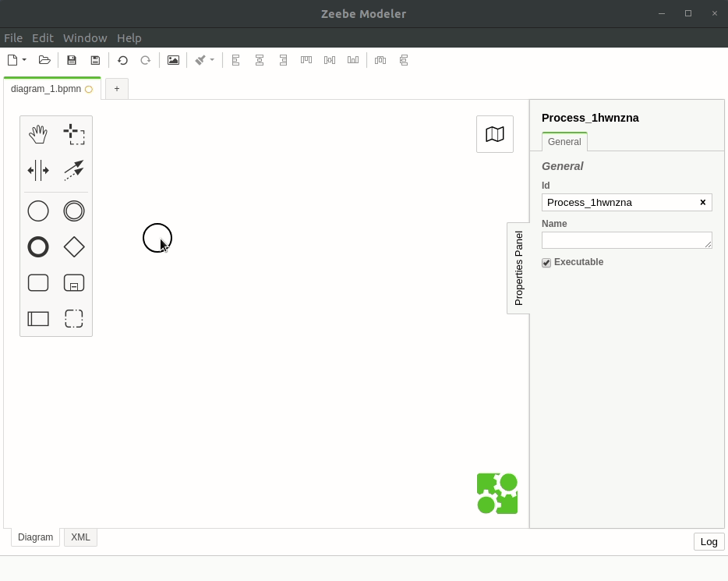This screenshot has width=728, height=581.
Task: Activate the global connect tool
Action: [x=74, y=171]
